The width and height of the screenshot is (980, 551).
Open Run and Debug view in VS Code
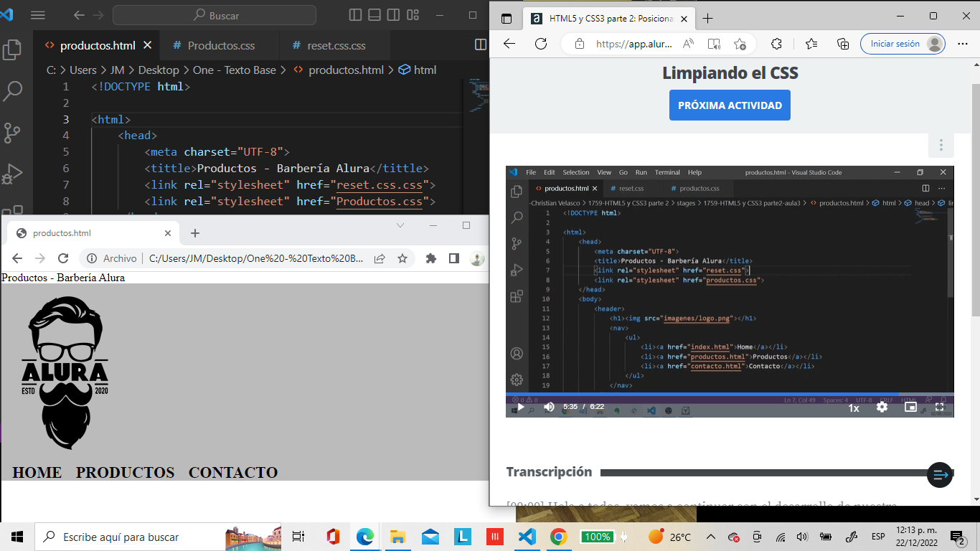click(12, 174)
